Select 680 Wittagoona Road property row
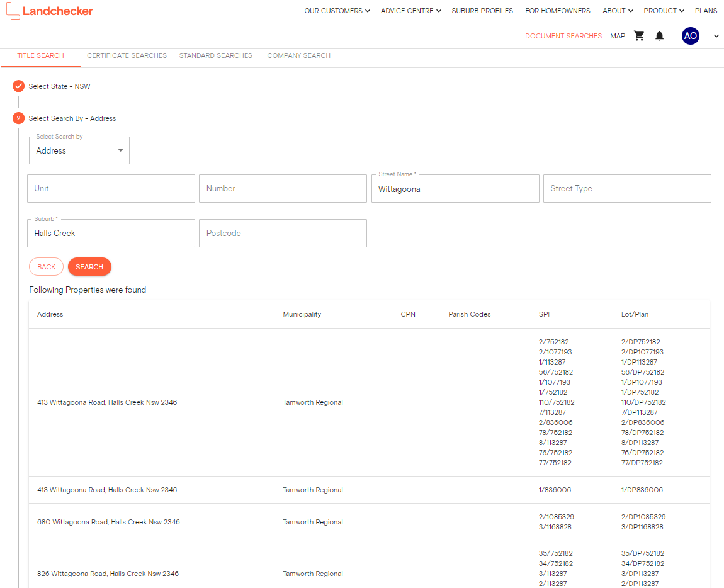This screenshot has height=588, width=724. [x=369, y=522]
